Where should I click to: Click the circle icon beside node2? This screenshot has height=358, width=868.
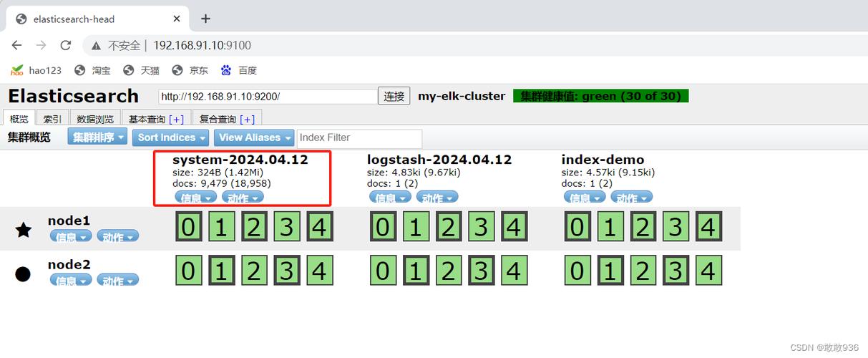click(x=23, y=274)
